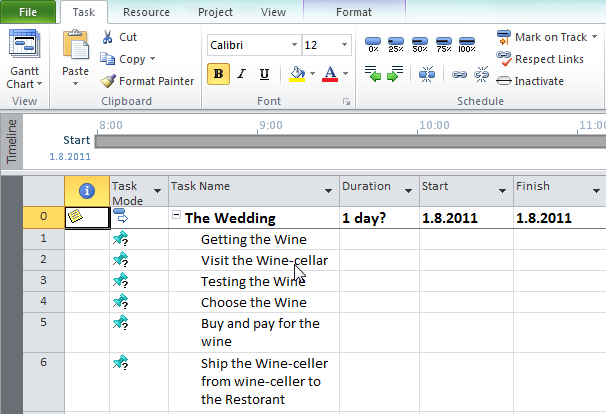Toggle Underline formatting
Image resolution: width=606 pixels, height=414 pixels.
pos(264,74)
